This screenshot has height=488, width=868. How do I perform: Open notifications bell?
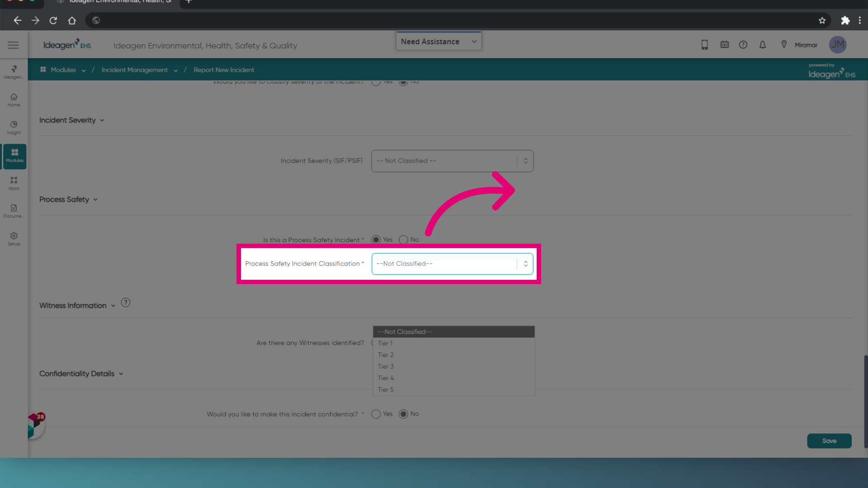[763, 45]
